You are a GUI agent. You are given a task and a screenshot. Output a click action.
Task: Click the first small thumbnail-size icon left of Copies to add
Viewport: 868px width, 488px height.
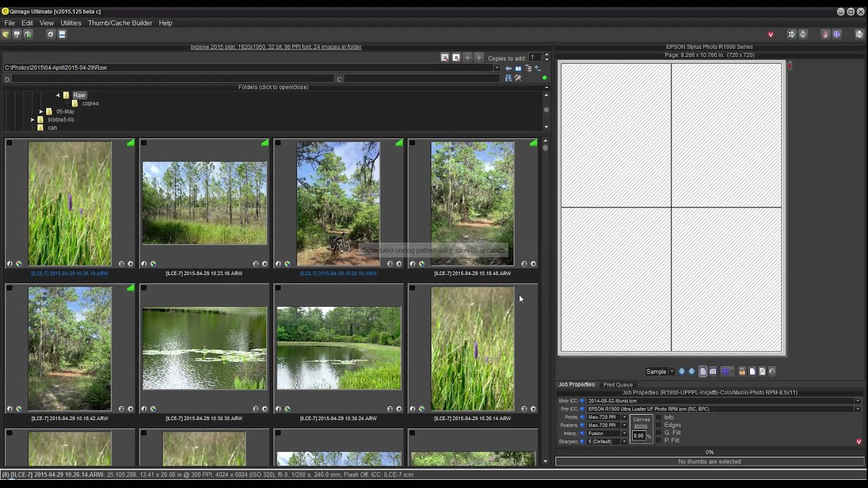point(445,58)
